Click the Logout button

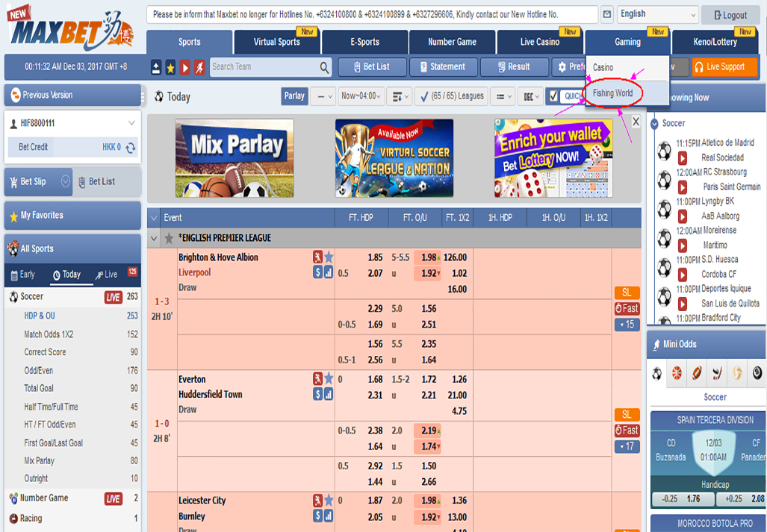pyautogui.click(x=729, y=15)
